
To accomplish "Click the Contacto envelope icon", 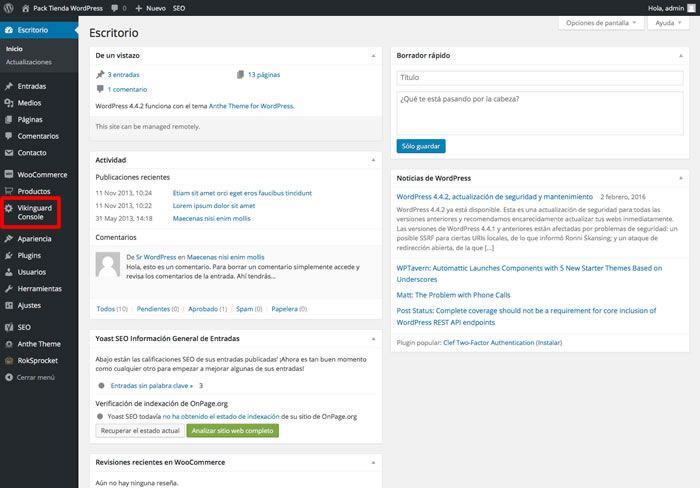I will [x=8, y=153].
